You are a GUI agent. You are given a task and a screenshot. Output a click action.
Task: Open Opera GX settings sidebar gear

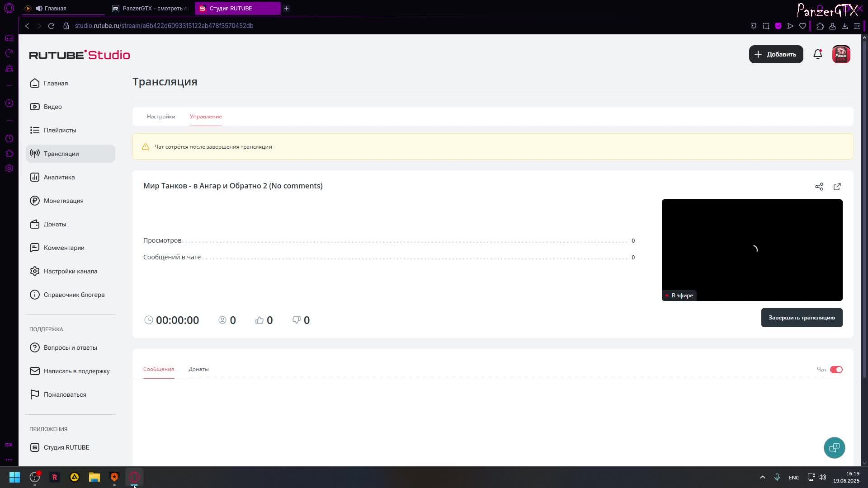tap(9, 168)
